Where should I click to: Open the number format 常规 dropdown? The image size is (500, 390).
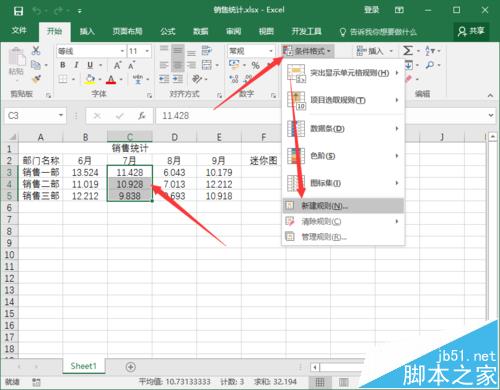[271, 51]
